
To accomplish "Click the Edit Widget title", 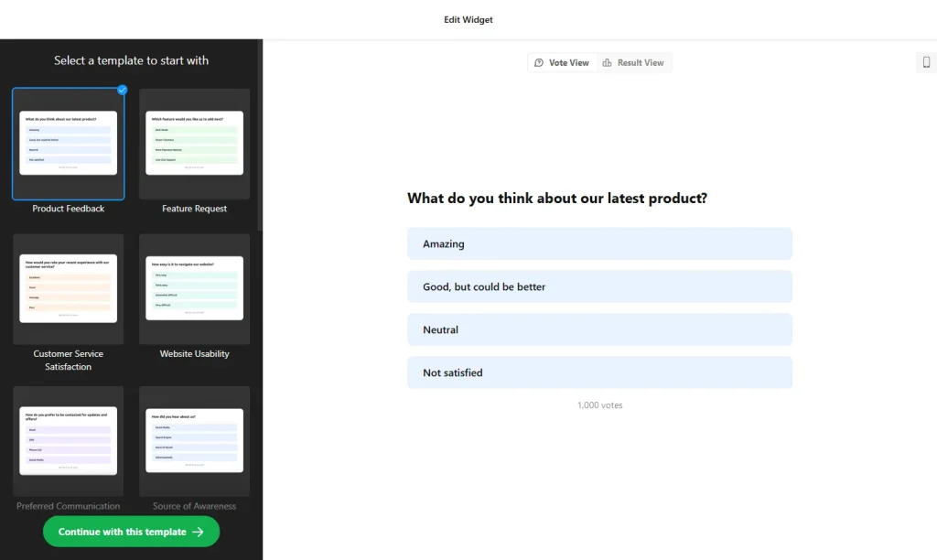I will click(x=468, y=20).
